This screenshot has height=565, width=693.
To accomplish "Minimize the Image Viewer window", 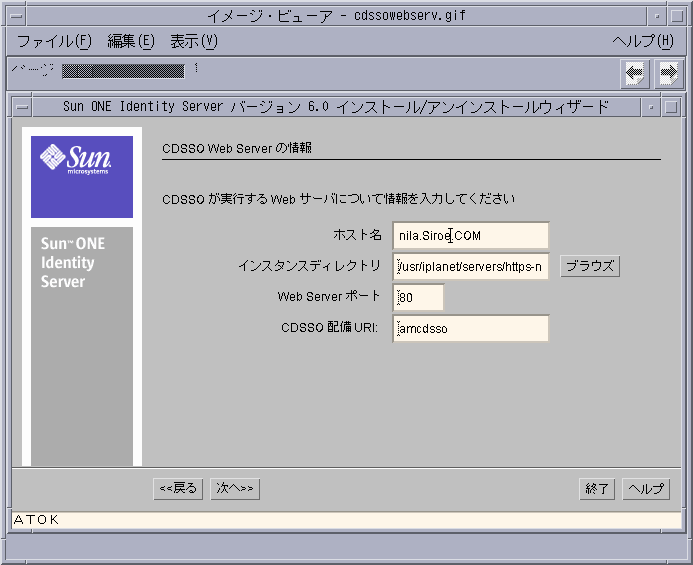I will (x=657, y=16).
